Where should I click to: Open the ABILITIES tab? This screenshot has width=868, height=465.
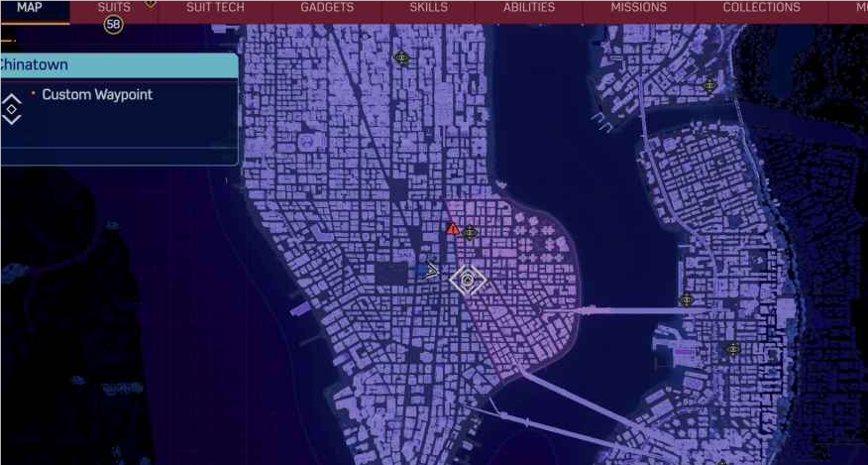pos(529,8)
